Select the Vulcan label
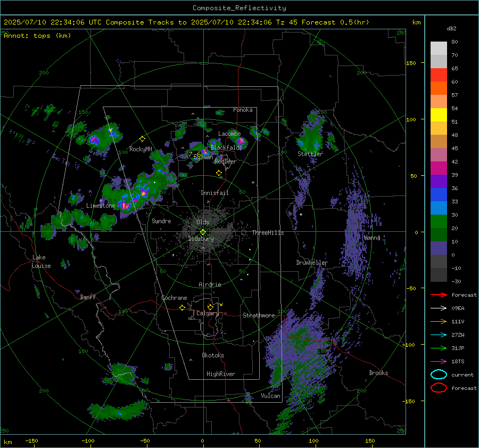Viewport: 479px width, 448px height. 270,396
